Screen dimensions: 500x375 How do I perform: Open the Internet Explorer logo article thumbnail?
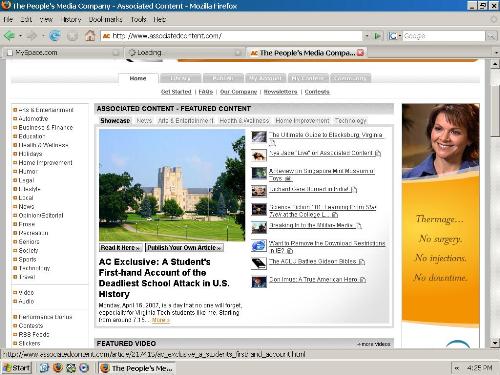259,246
